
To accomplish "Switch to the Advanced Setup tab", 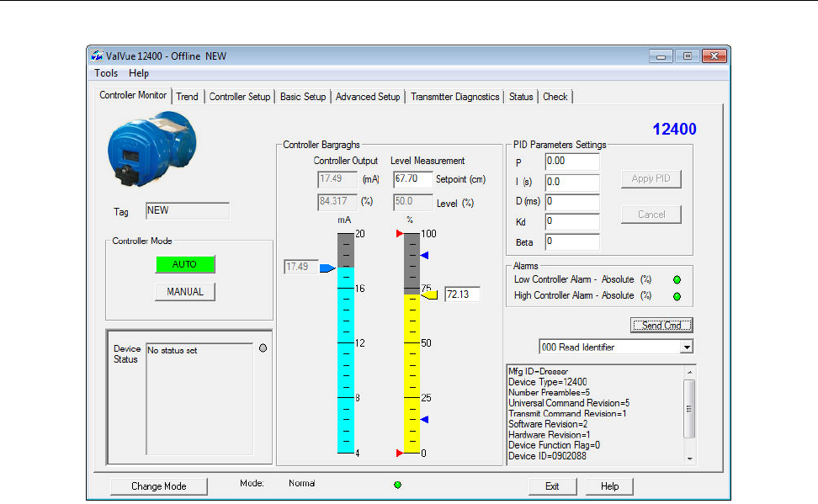I will point(368,97).
